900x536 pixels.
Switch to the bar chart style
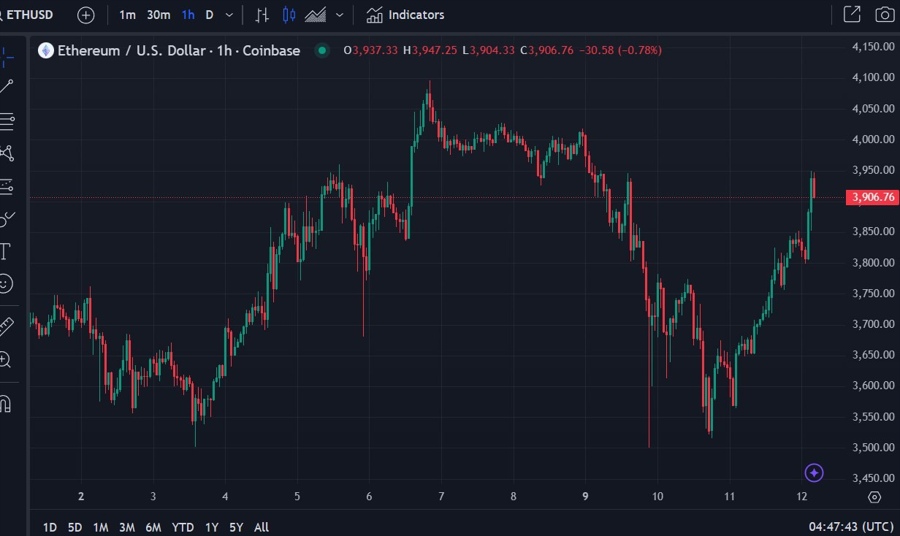coord(262,15)
